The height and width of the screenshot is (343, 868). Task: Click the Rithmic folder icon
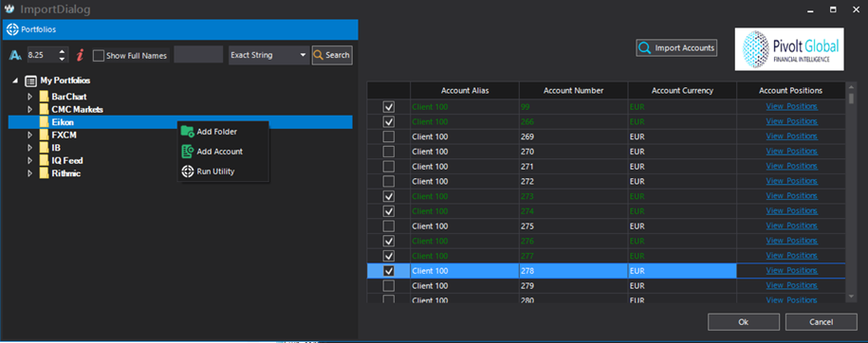44,173
